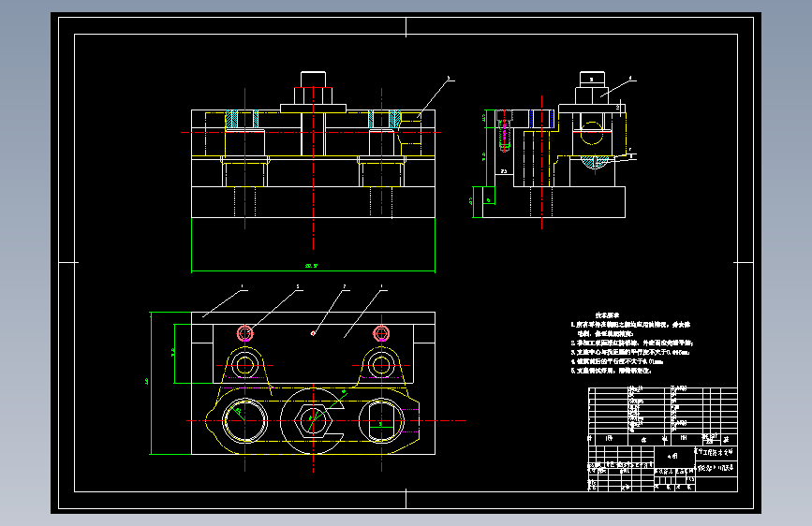Click the balloon number on the side view bolt leader
812x526 pixels.
[x=630, y=79]
